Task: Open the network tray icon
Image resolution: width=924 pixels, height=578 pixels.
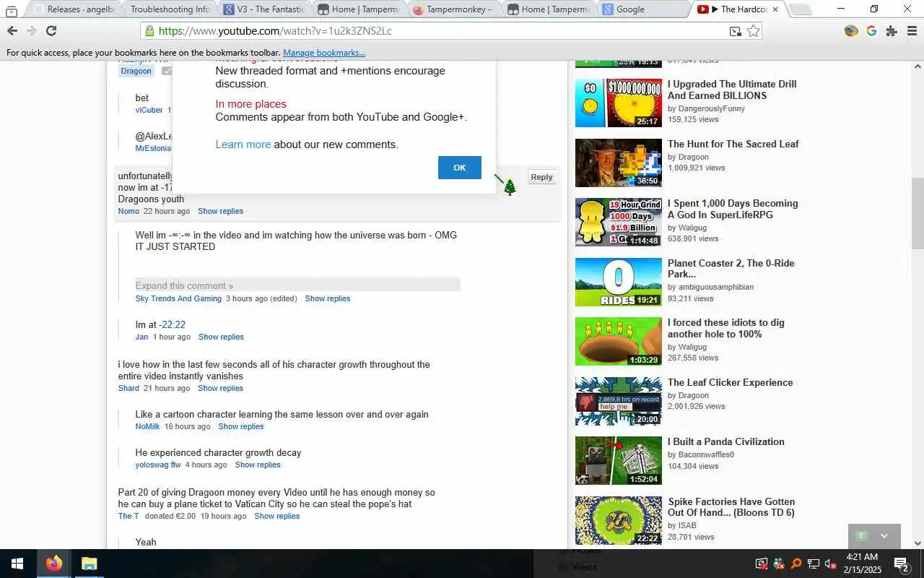Action: (813, 564)
